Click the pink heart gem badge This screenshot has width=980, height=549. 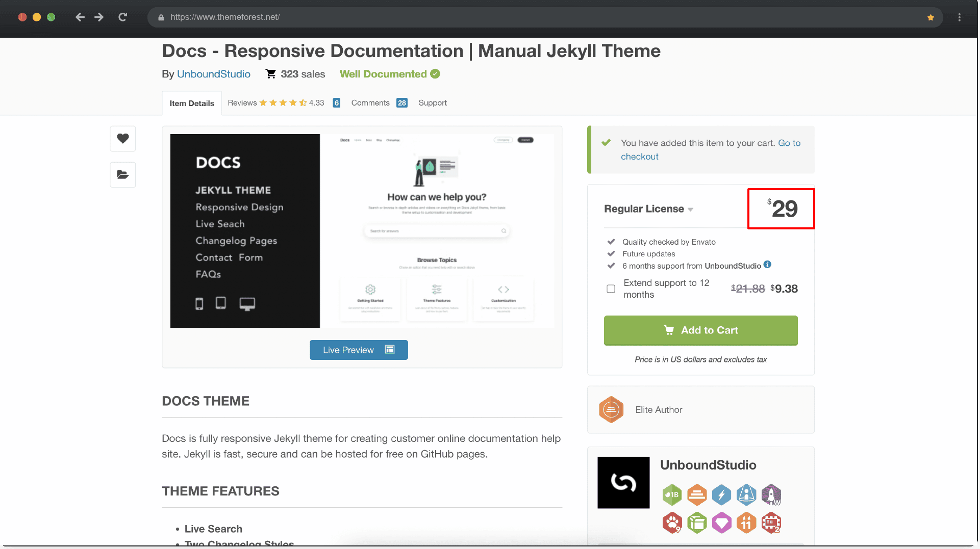pyautogui.click(x=721, y=522)
